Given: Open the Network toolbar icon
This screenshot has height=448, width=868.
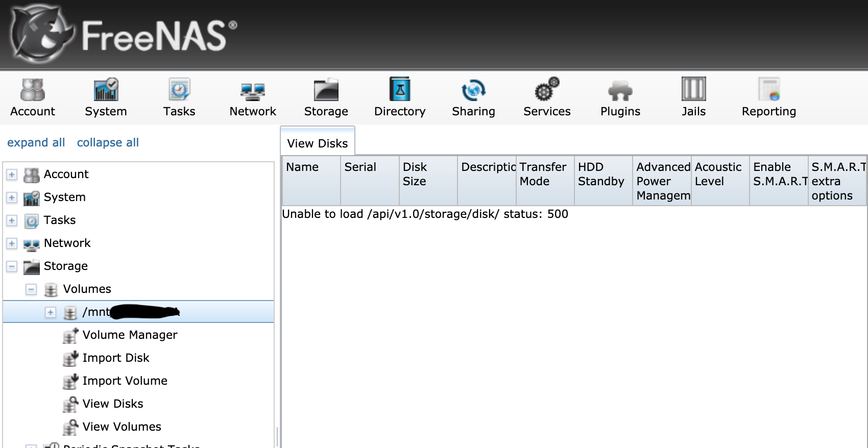Looking at the screenshot, I should coord(253,92).
